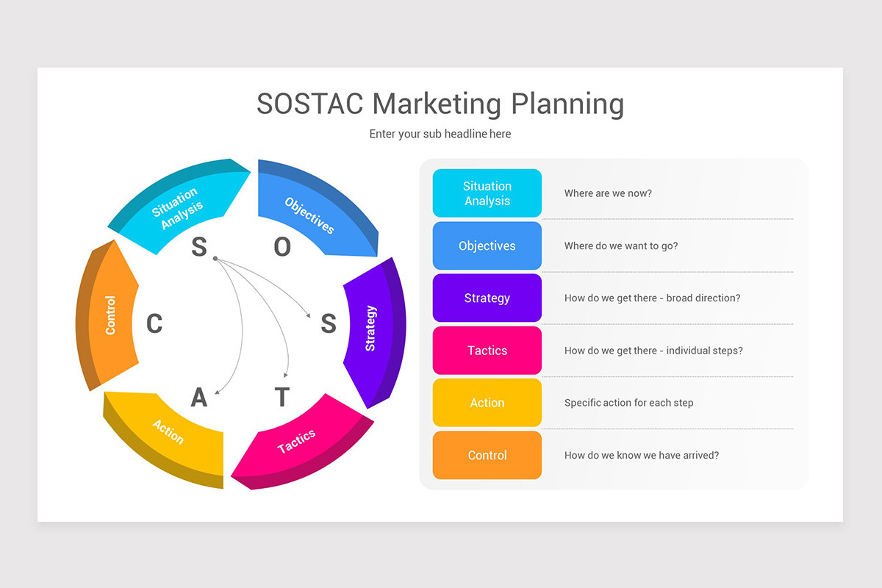Click the letter O inside the wheel
Screen dimensions: 882x588
coord(282,247)
